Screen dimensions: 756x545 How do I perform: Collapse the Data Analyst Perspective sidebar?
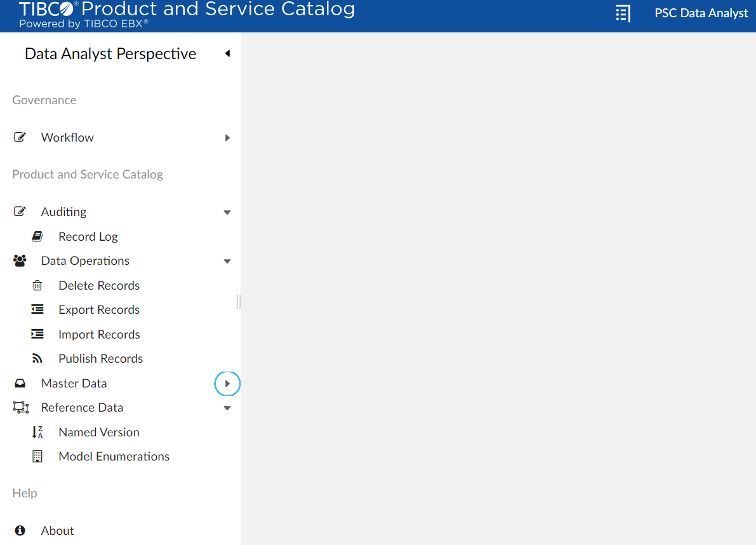227,54
